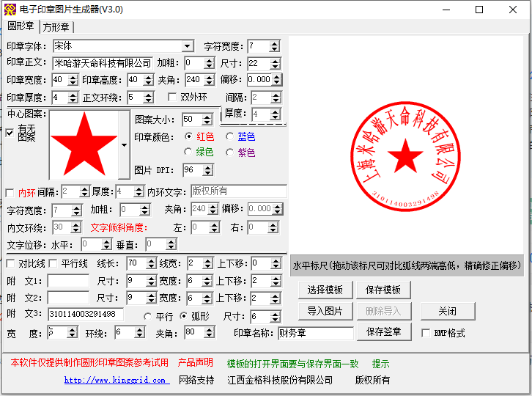This screenshot has height=396, width=532.
Task: Switch to the 方形章 tab
Action: 56,27
